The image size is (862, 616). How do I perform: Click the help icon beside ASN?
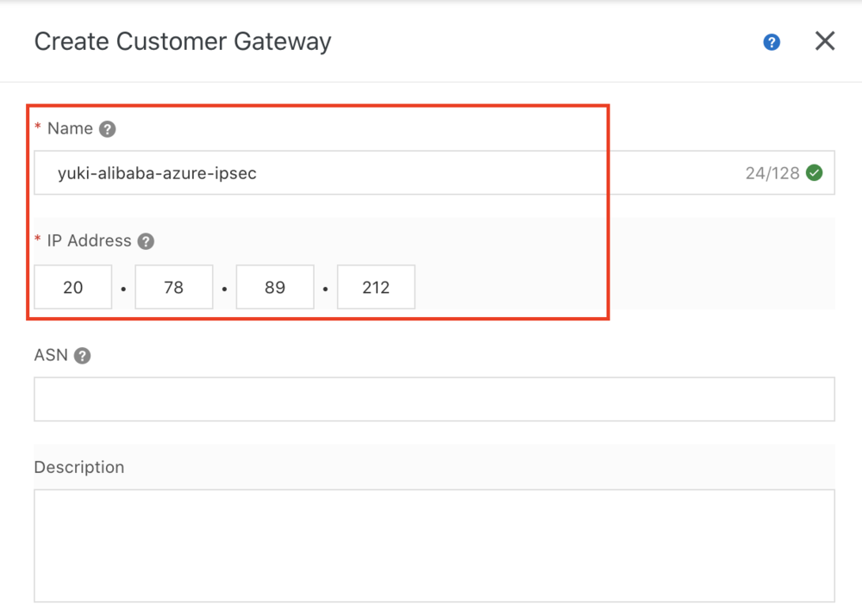[x=82, y=356]
